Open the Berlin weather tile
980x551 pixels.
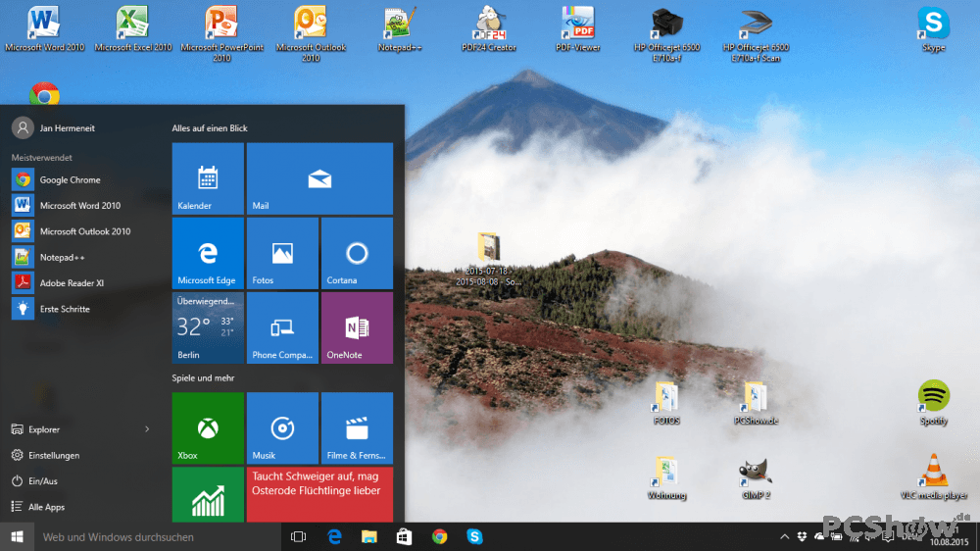pos(208,327)
